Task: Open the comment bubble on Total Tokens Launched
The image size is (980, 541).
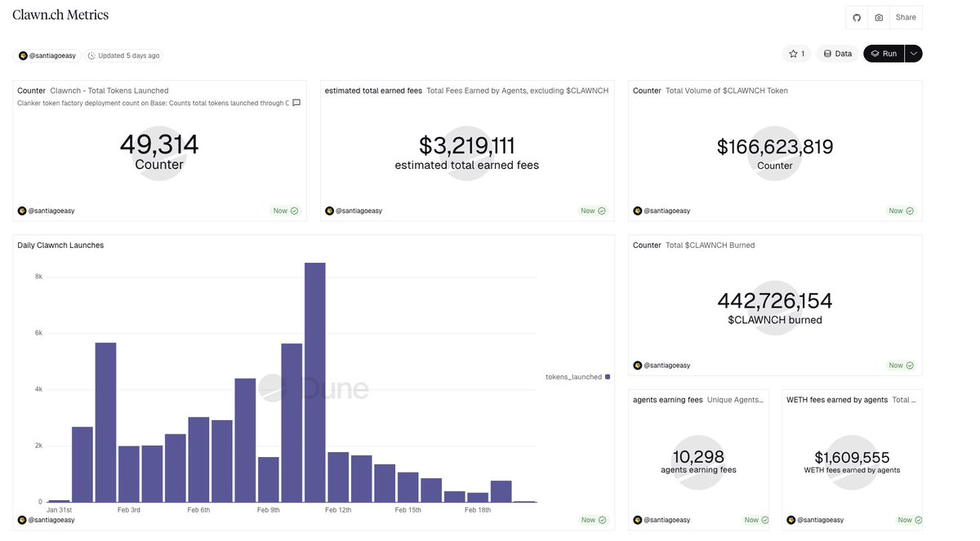Action: click(x=295, y=101)
